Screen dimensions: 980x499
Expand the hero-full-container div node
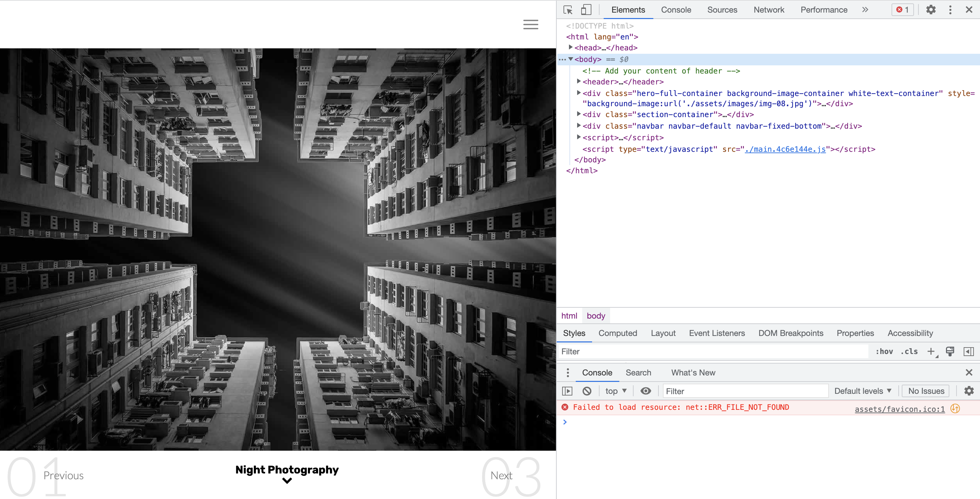578,93
